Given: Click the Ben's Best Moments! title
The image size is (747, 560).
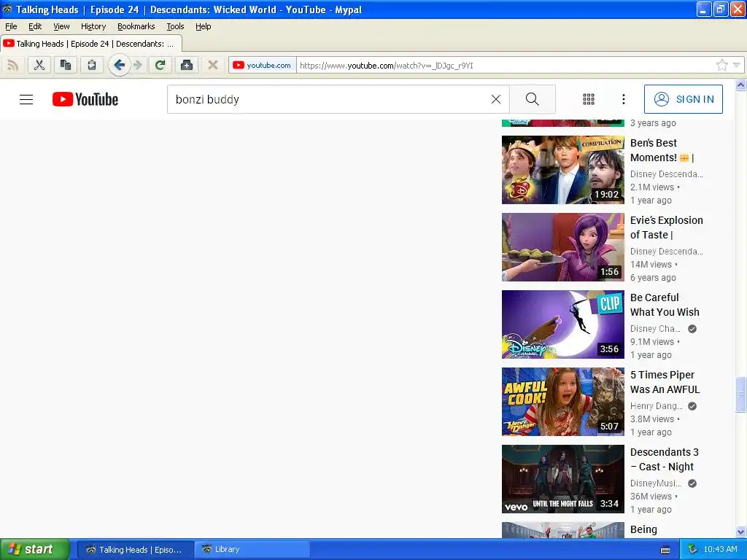Looking at the screenshot, I should (x=662, y=150).
